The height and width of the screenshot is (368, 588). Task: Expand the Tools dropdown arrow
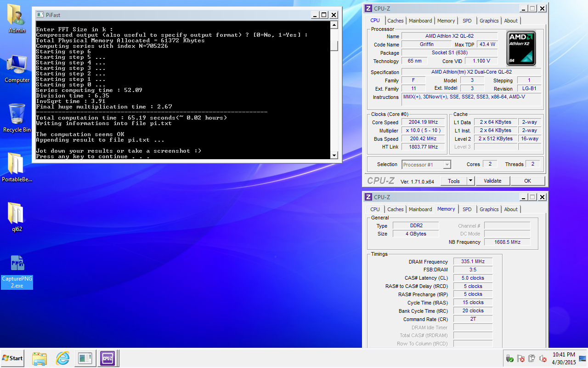[470, 181]
